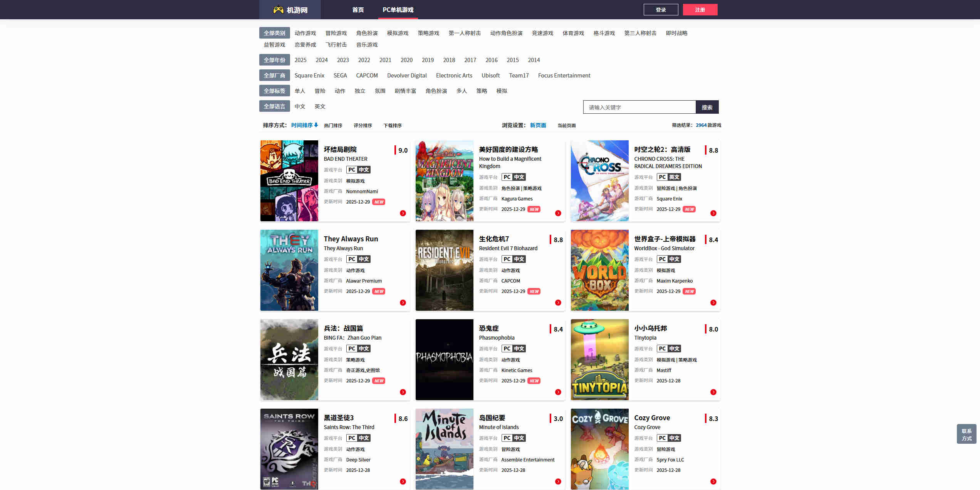Toggle browse setting to 新页面
This screenshot has height=490, width=980.
point(538,125)
